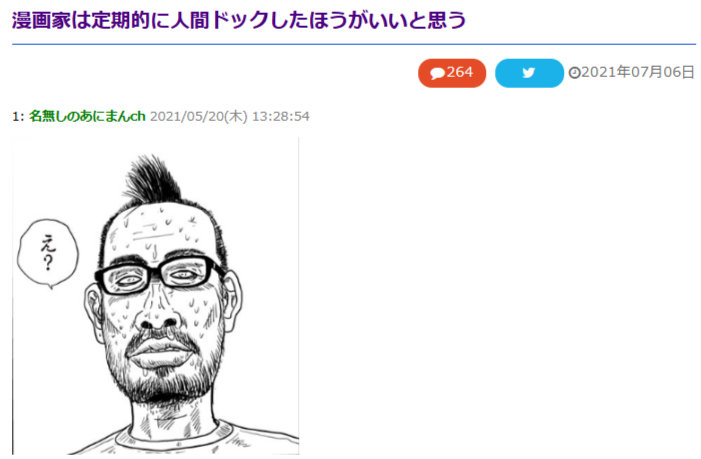701x459 pixels.
Task: Click post number 1: at thread start
Action: [x=18, y=117]
